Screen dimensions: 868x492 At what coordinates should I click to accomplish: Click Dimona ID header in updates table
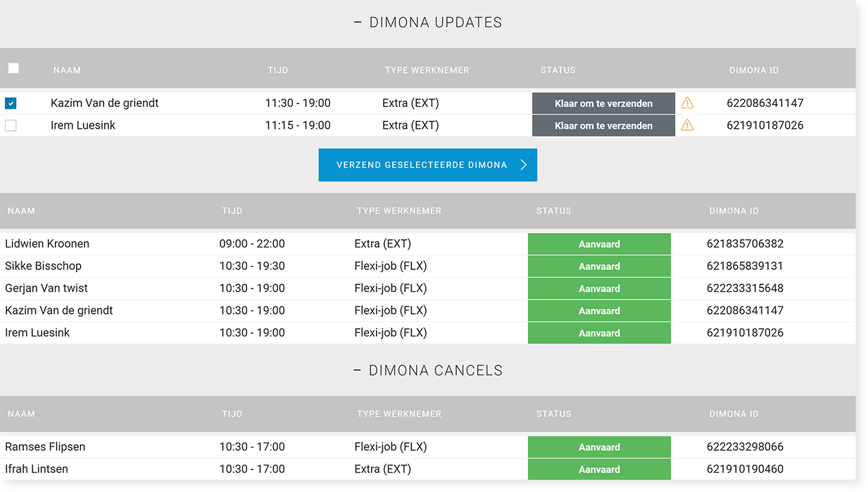click(754, 70)
